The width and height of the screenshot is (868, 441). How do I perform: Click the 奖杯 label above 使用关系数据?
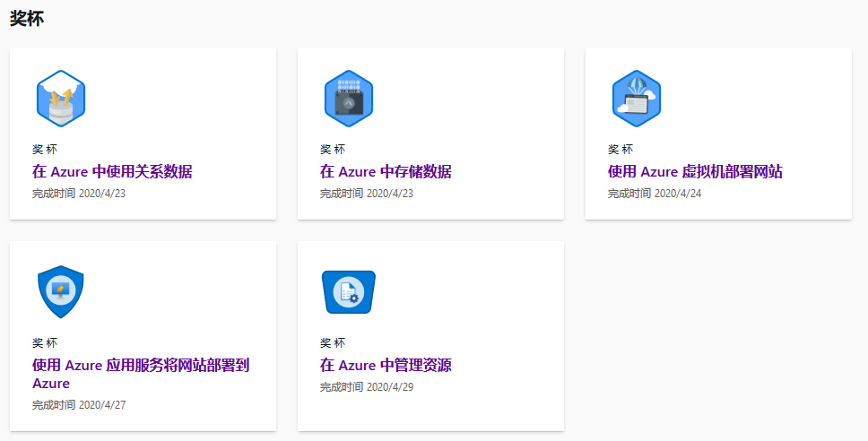(45, 150)
